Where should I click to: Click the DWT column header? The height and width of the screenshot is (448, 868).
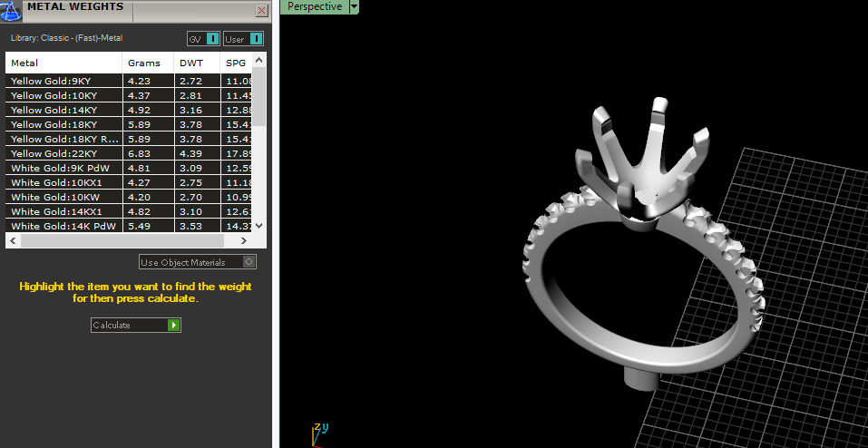point(197,63)
